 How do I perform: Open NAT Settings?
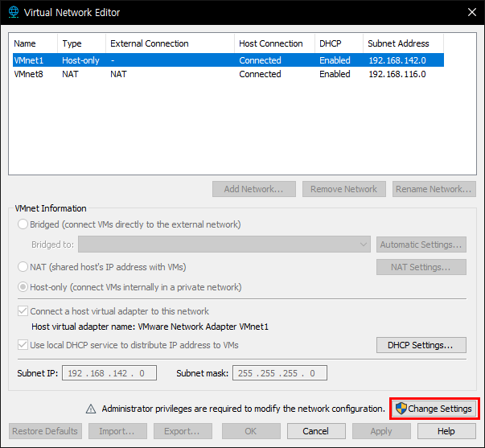tap(421, 267)
